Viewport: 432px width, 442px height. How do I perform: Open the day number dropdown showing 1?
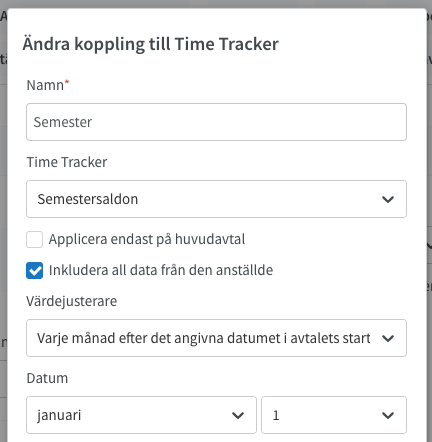tap(334, 415)
